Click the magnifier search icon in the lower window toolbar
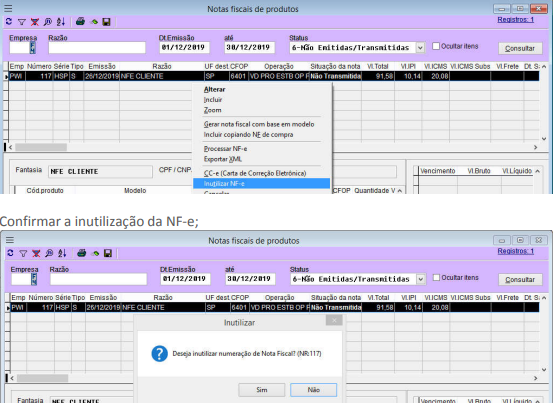The height and width of the screenshot is (406, 554). click(x=49, y=253)
